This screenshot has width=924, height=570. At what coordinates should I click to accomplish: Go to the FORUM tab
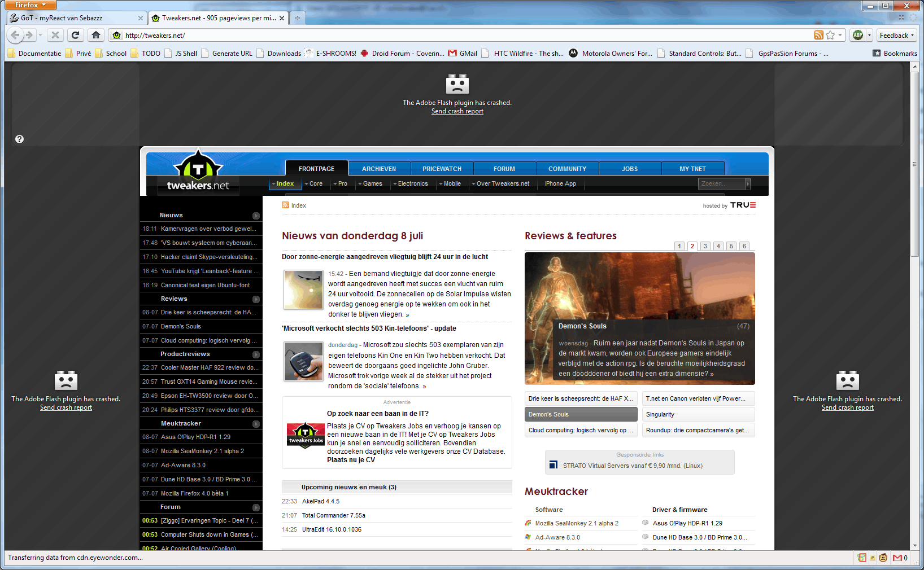point(504,168)
